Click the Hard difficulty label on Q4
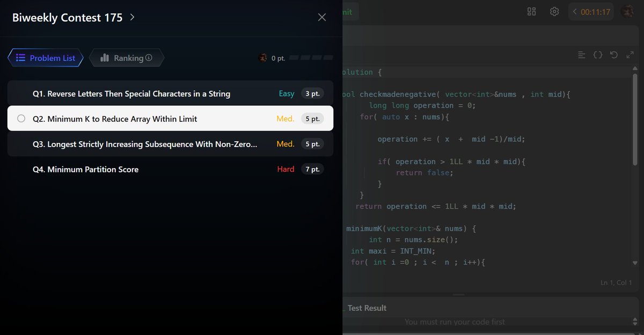Screen dimensions: 644x335 click(x=286, y=169)
